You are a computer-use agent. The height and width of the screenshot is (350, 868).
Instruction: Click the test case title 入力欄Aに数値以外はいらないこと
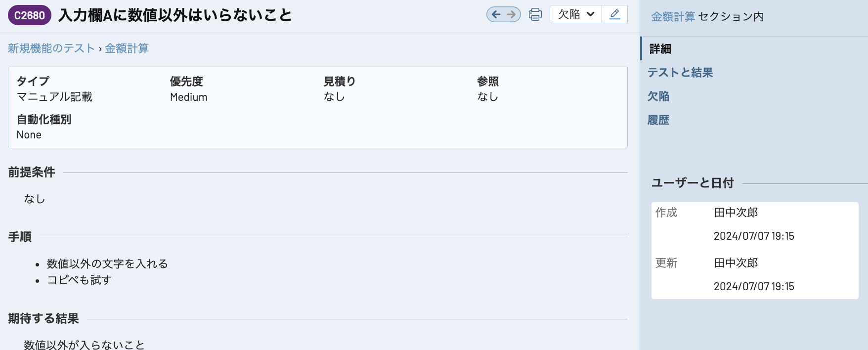(x=175, y=15)
